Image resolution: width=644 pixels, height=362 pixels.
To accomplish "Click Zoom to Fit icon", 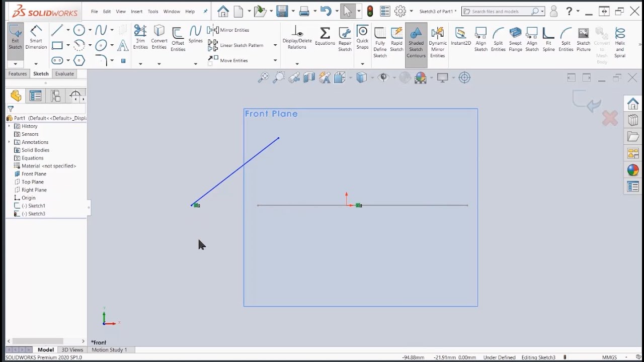I will point(263,77).
